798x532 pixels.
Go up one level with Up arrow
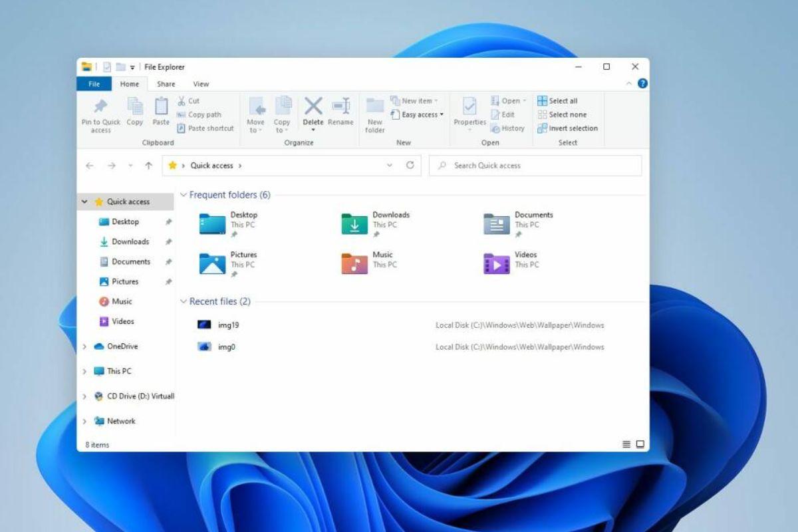pos(148,166)
